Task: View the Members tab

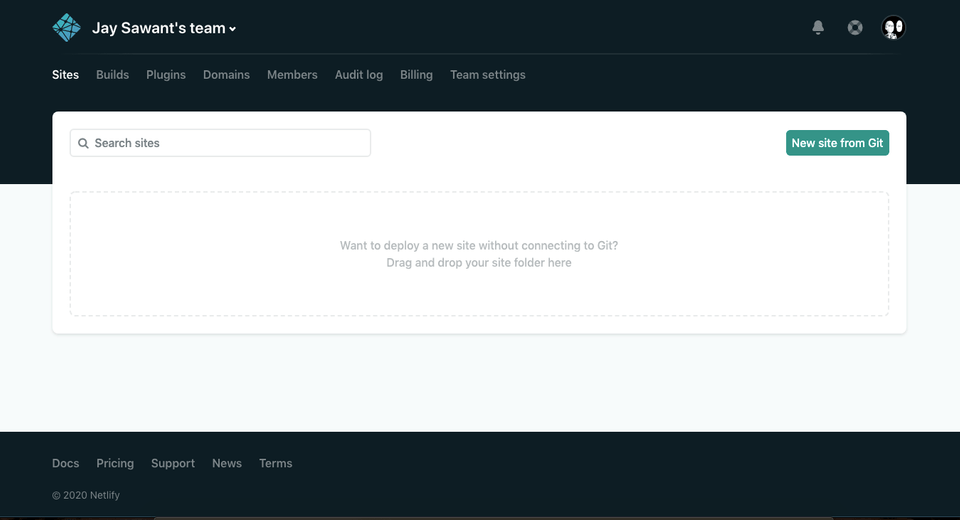Action: coord(292,75)
